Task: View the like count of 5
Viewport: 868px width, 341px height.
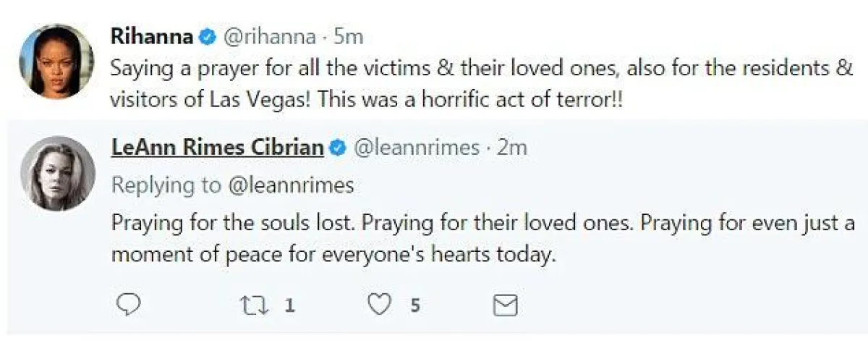Action: (x=415, y=306)
